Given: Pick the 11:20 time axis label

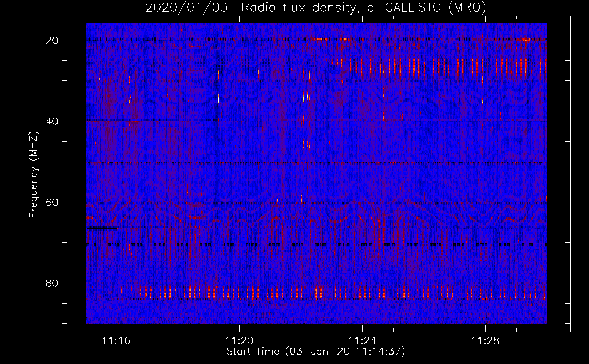Looking at the screenshot, I should point(239,341).
